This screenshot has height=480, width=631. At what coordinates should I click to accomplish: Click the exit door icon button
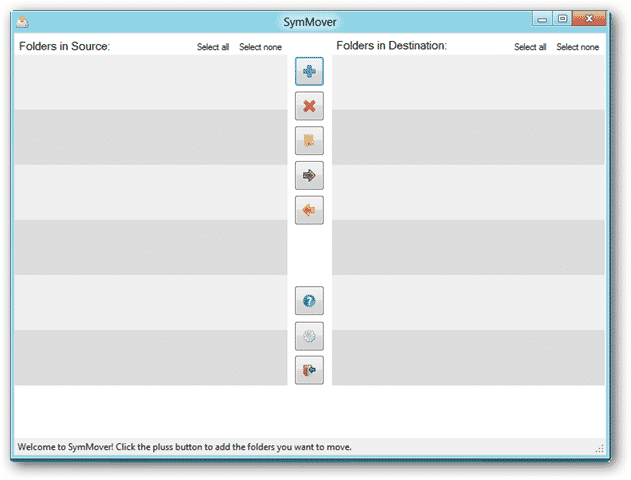coord(309,370)
